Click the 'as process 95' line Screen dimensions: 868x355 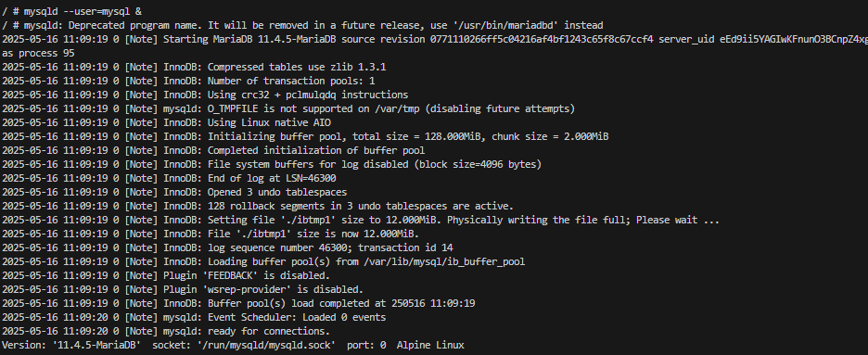[38, 53]
